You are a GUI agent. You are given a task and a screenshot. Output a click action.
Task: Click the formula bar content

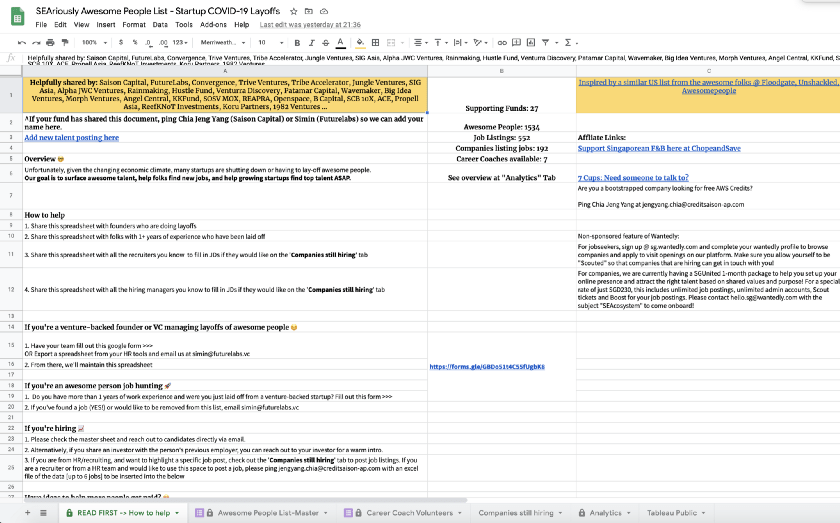coord(431,58)
